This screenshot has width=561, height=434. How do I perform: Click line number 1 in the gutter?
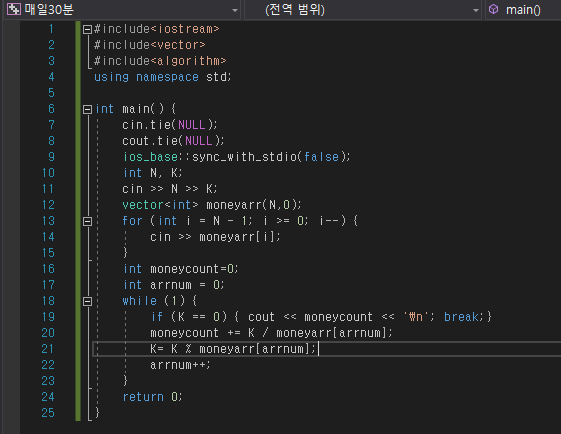tap(51, 29)
